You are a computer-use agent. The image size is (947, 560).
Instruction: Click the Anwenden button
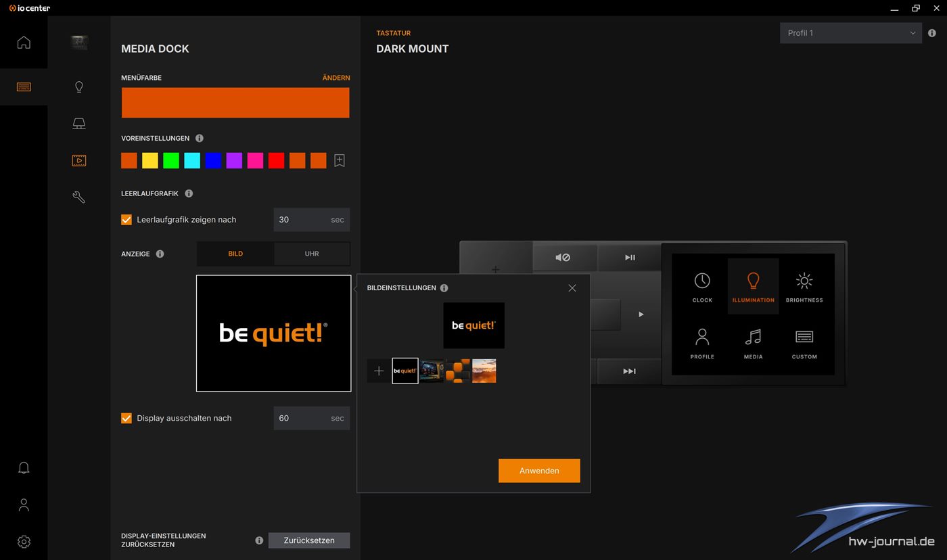(539, 471)
